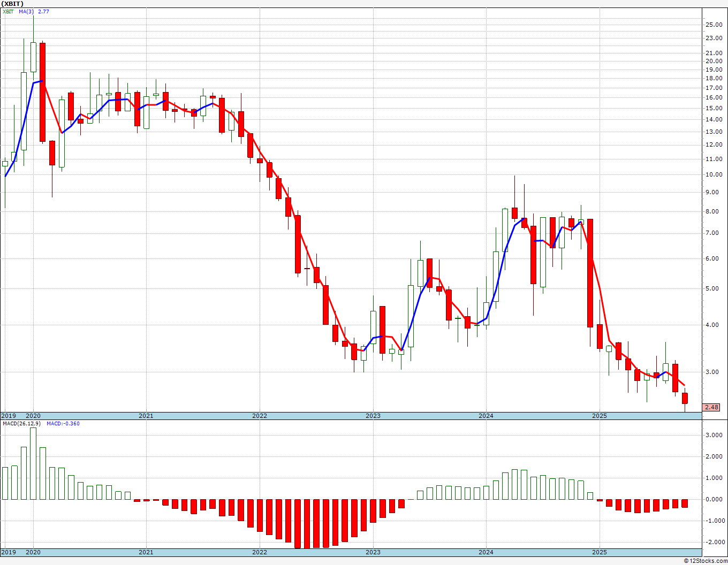Click the last red candlestick near 2.48

click(x=685, y=398)
